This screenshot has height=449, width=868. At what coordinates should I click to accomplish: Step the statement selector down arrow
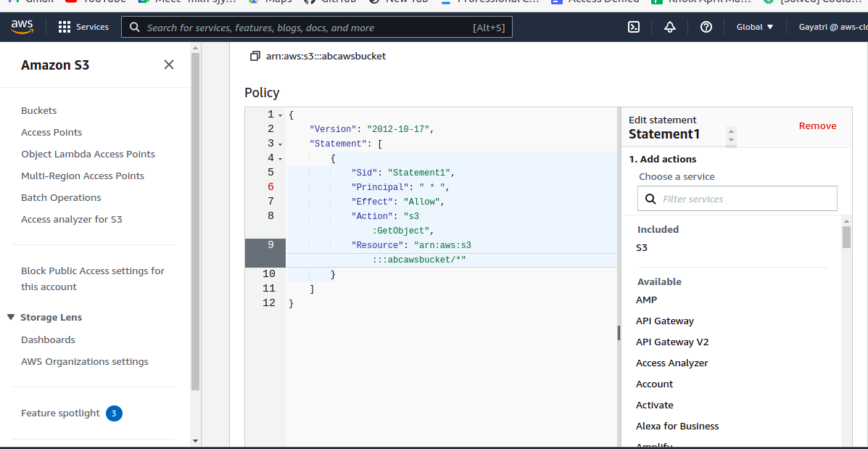pyautogui.click(x=731, y=139)
